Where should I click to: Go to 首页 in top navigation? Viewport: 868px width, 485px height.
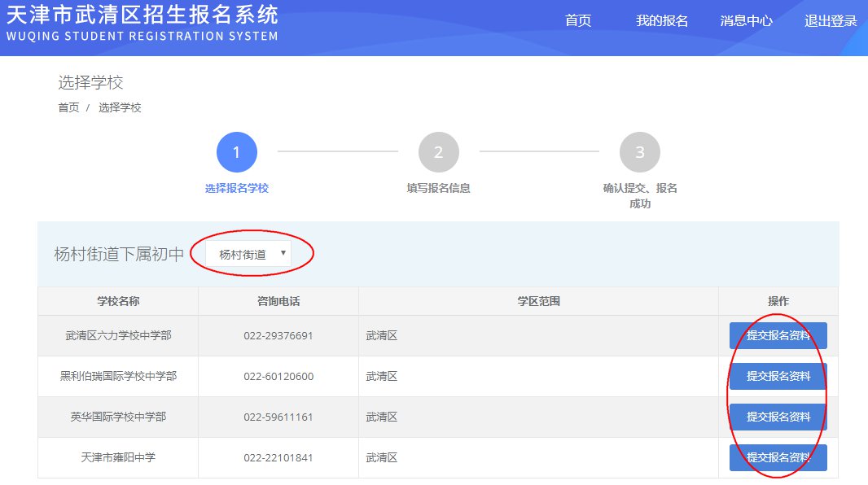[578, 21]
